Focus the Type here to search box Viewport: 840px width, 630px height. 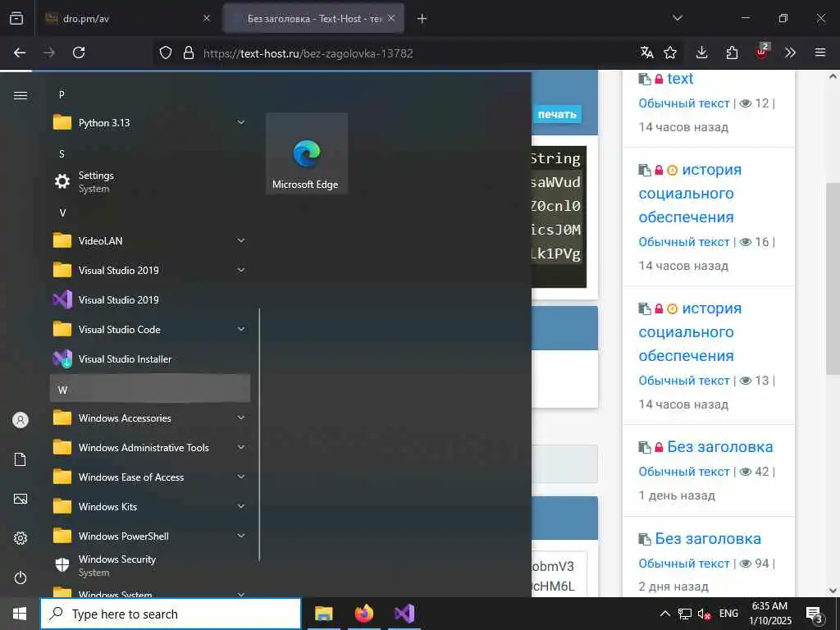tap(171, 614)
